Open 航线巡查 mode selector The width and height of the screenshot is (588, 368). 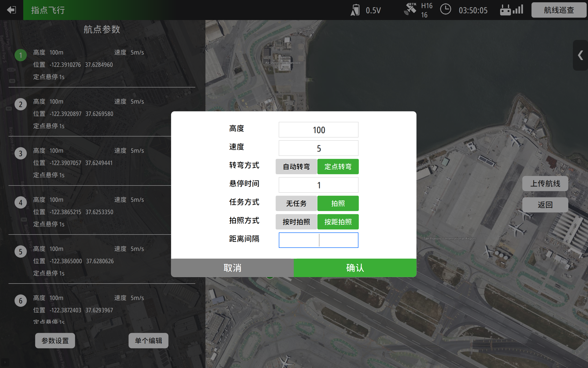[x=559, y=10]
